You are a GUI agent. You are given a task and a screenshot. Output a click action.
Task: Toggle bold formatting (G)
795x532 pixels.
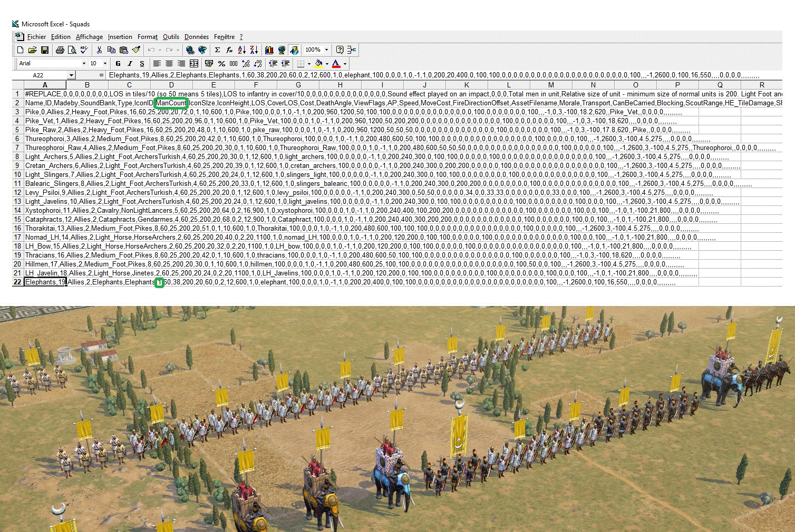click(x=118, y=64)
